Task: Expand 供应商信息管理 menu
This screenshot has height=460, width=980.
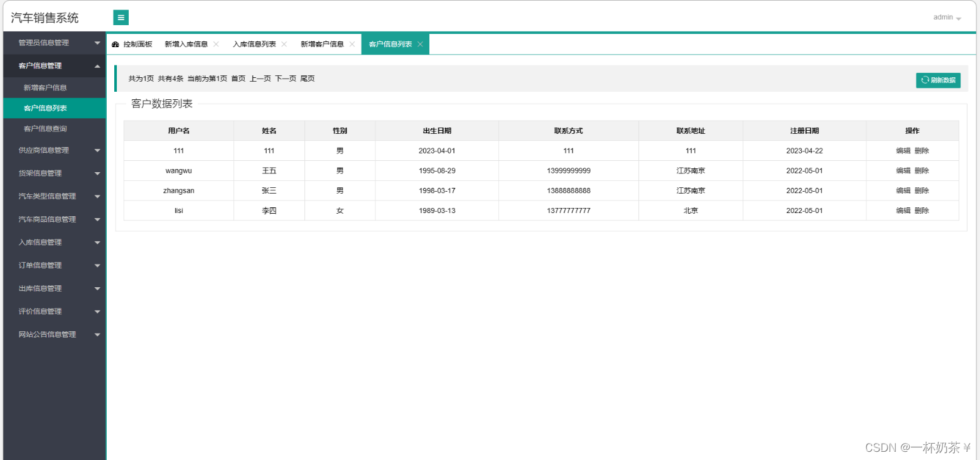Action: pyautogui.click(x=55, y=150)
